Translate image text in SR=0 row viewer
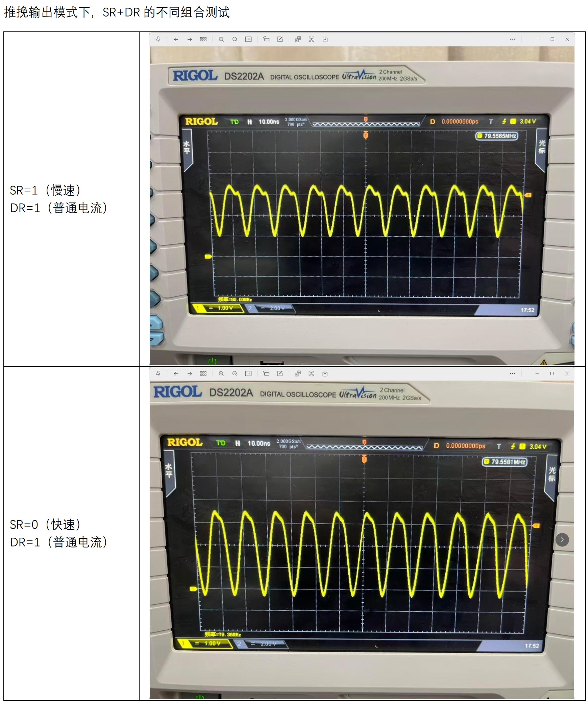588x703 pixels. 298,373
